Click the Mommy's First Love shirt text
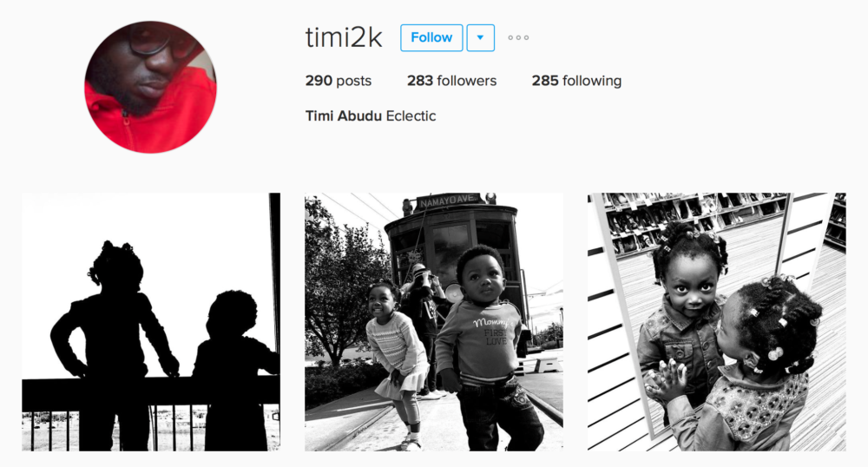This screenshot has width=868, height=467. coord(490,331)
